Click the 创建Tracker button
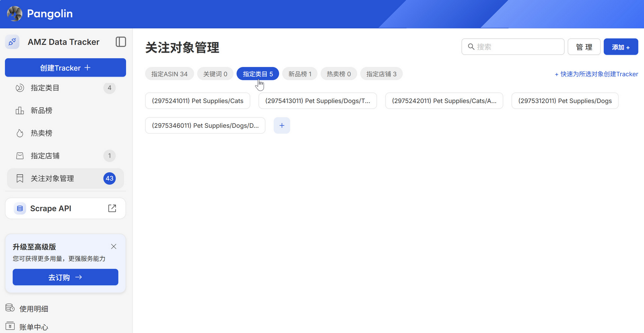 65,68
